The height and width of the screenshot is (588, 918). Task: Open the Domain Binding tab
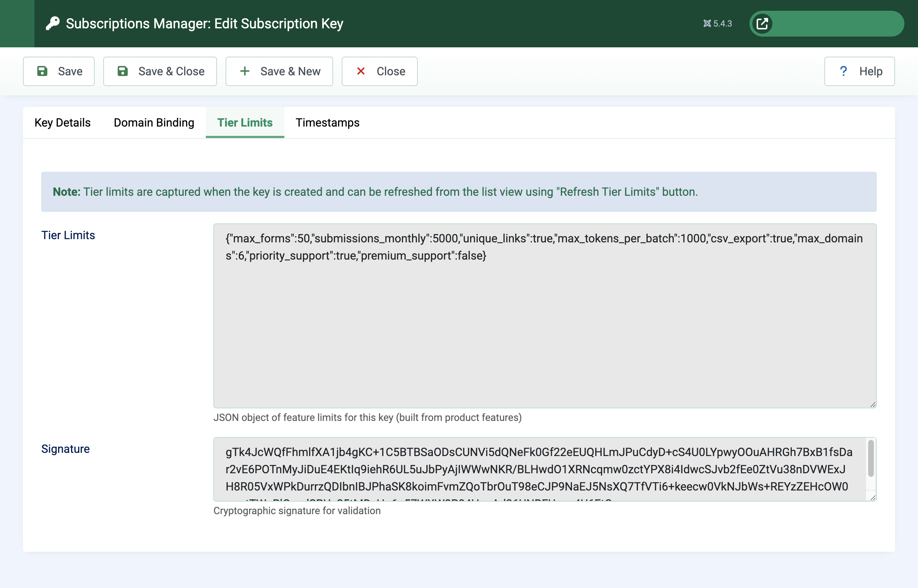click(x=153, y=123)
